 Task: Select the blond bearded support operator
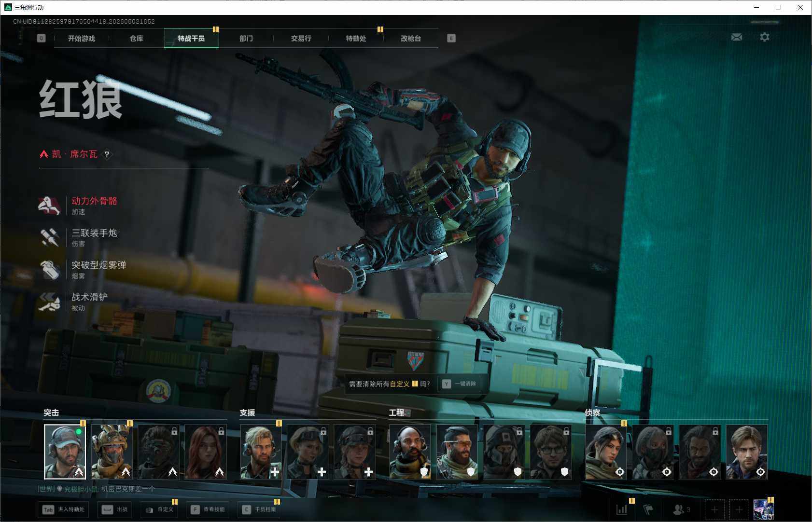coord(261,452)
